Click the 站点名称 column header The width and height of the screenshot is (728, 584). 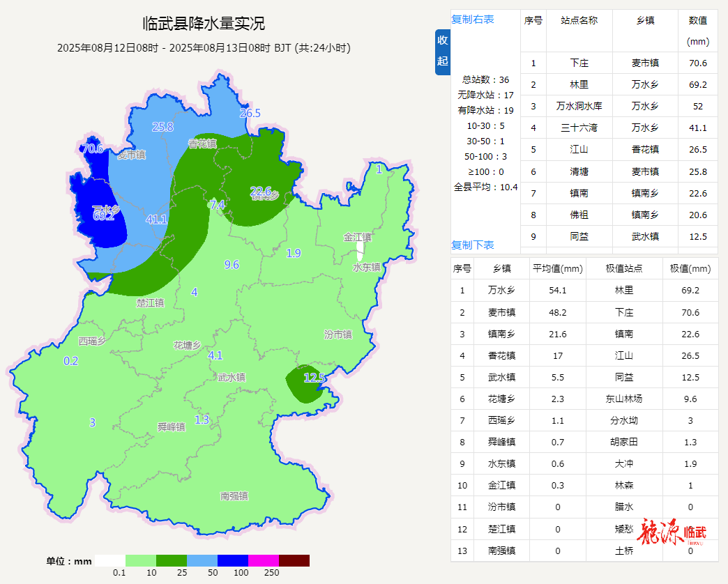click(579, 20)
